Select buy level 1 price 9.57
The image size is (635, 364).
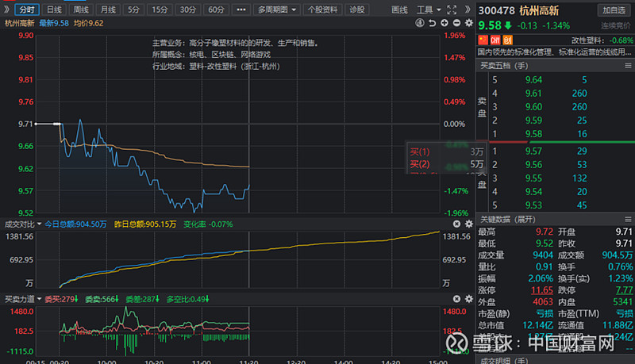(533, 151)
